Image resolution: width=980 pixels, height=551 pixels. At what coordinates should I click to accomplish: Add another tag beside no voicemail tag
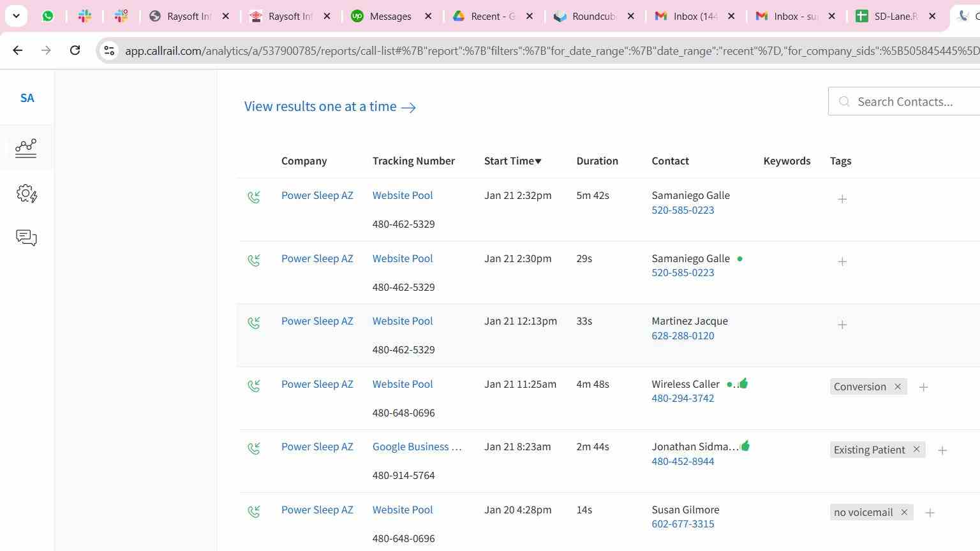click(930, 513)
